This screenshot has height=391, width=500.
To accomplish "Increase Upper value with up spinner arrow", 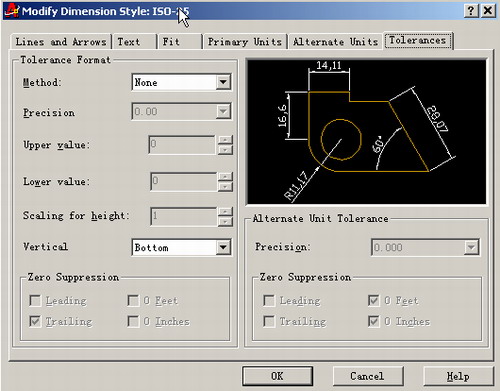I will [225, 140].
